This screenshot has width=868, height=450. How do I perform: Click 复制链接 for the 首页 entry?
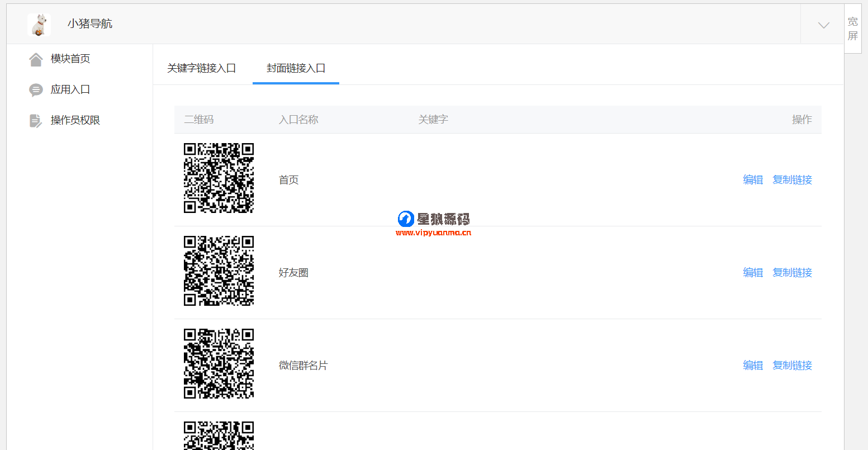(x=792, y=180)
